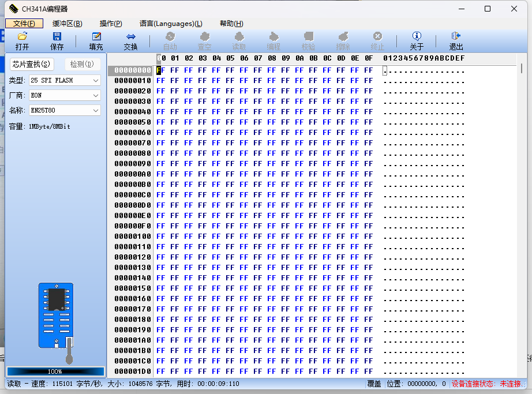Select address row 00000010

tap(133, 81)
